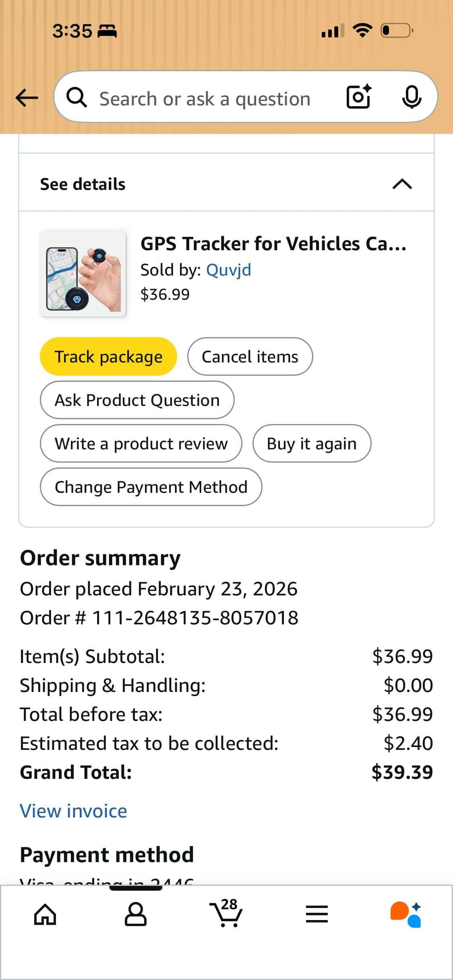This screenshot has width=453, height=980.
Task: Tap the back arrow icon
Action: pos(27,98)
